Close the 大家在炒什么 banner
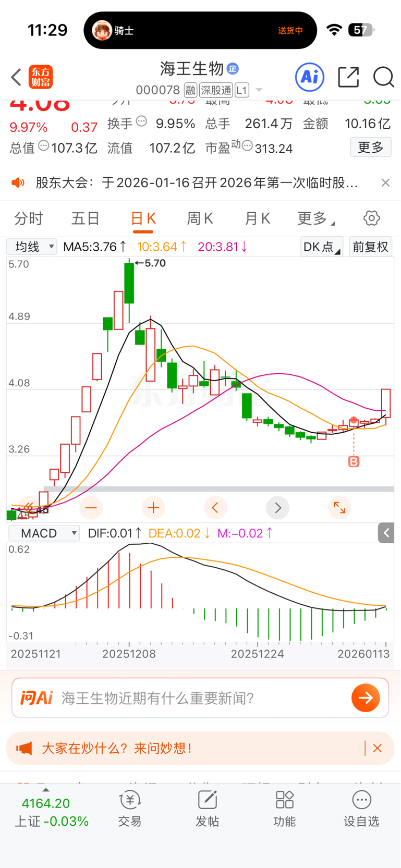 (x=378, y=749)
